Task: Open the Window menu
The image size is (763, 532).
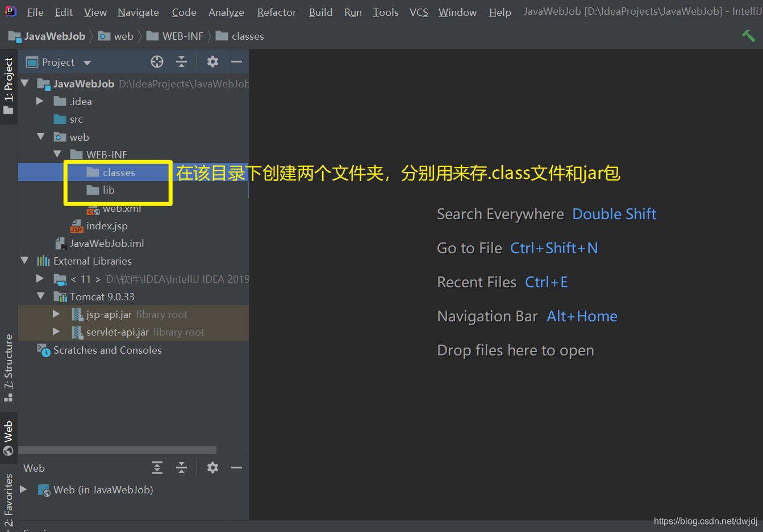Action: (x=457, y=12)
